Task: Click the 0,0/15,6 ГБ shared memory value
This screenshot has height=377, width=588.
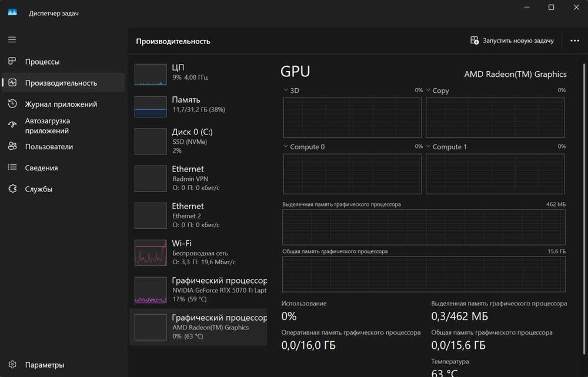Action: 458,345
